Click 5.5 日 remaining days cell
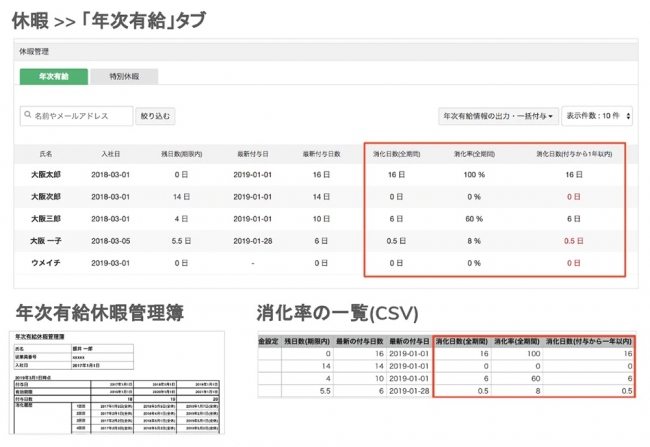This screenshot has width=650, height=447. tap(182, 241)
